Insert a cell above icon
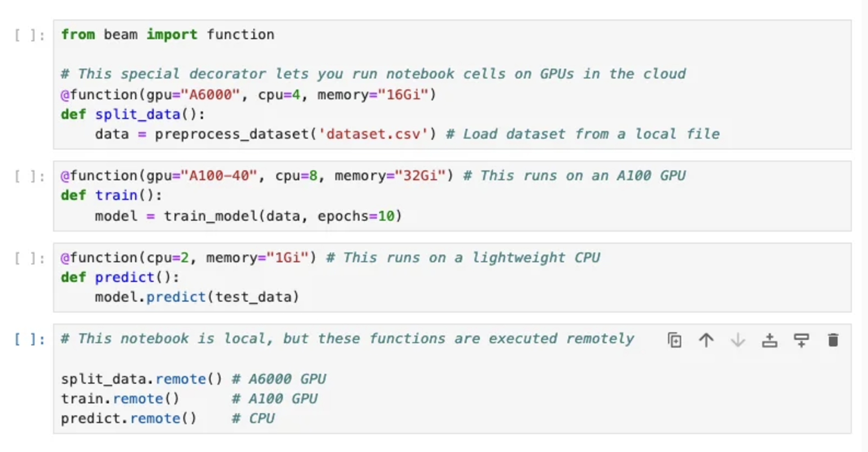Image resolution: width=868 pixels, height=452 pixels. [769, 340]
